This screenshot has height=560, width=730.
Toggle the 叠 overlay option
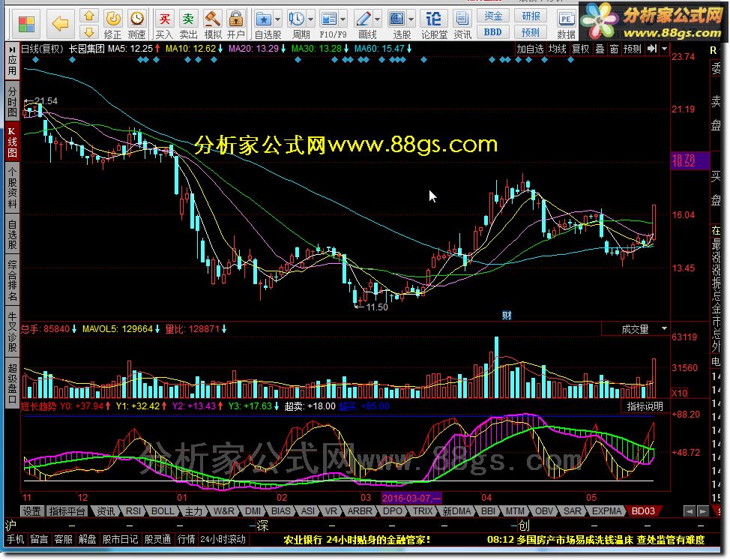click(600, 49)
